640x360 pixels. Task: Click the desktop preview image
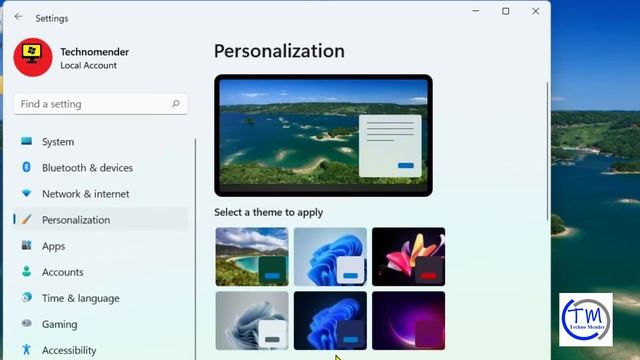[323, 136]
